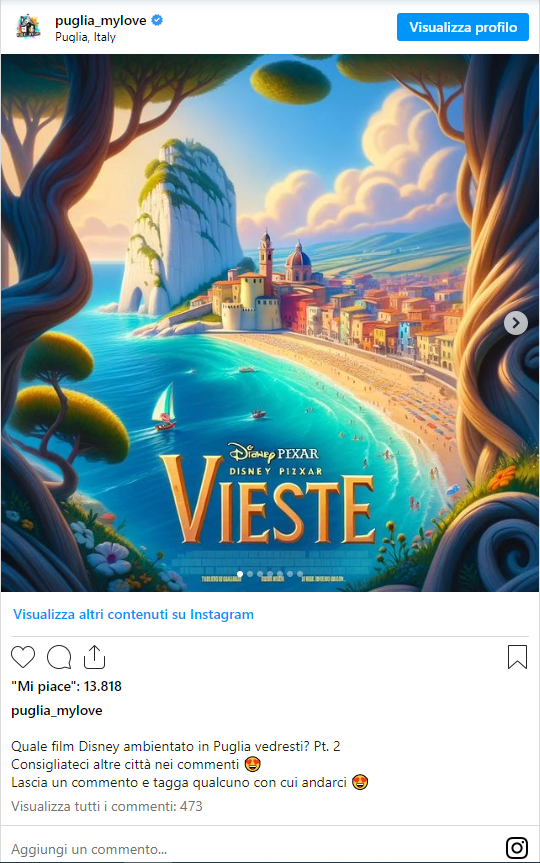540x863 pixels.
Task: Save the post with the bookmark icon
Action: (517, 657)
